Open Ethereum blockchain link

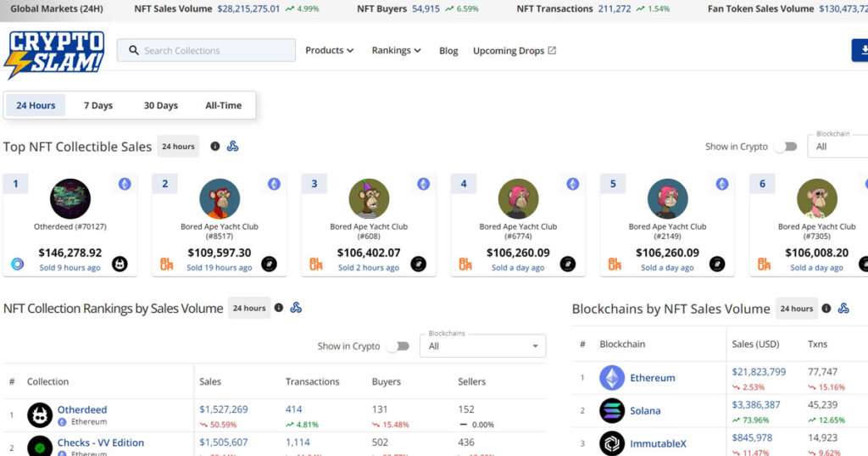pos(653,378)
